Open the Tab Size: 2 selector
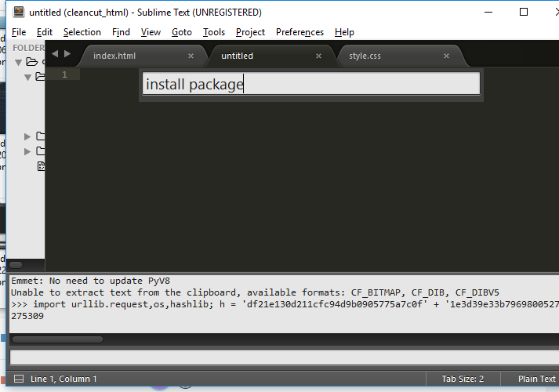Screen dimensions: 559x392 463,379
